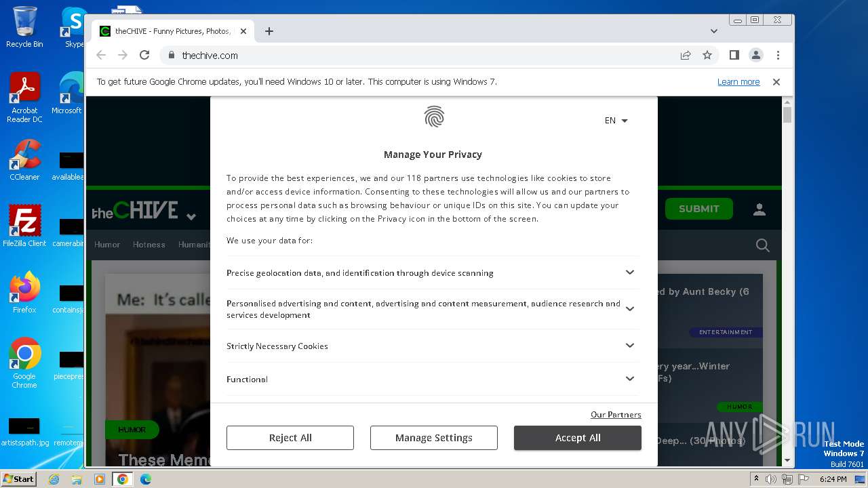Click the HUMOR tag on featured post
The image size is (868, 488).
[132, 430]
